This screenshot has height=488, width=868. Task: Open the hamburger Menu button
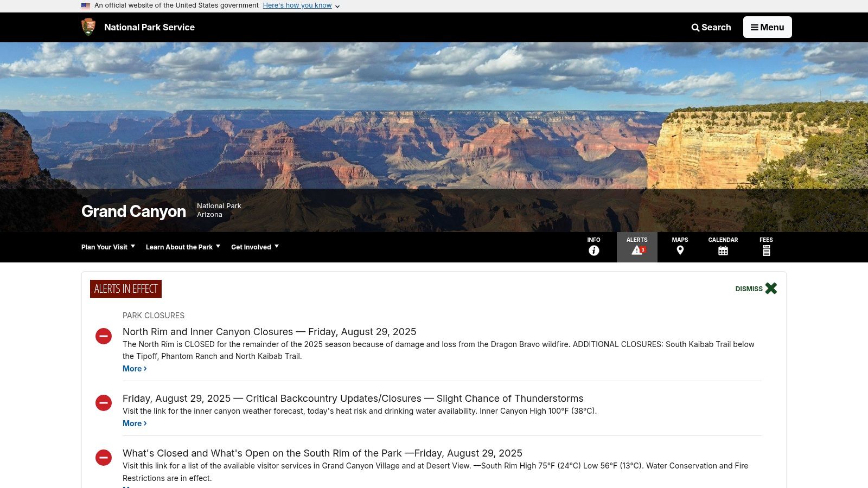(768, 27)
